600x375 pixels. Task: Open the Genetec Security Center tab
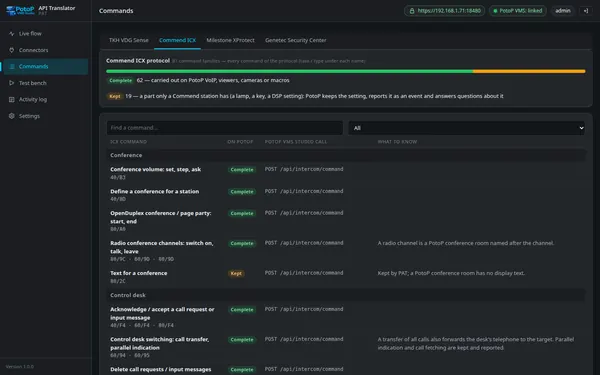[296, 40]
